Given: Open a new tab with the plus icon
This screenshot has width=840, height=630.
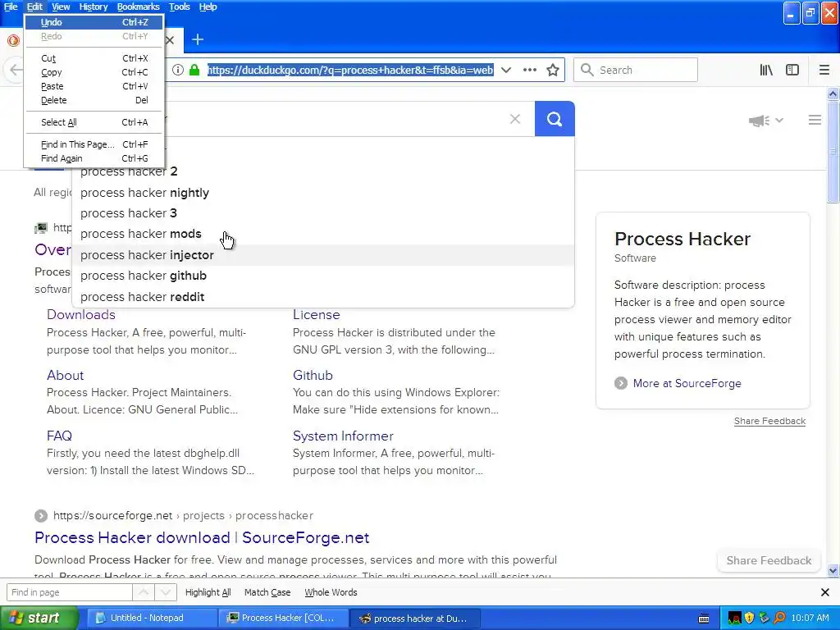Looking at the screenshot, I should [x=197, y=39].
